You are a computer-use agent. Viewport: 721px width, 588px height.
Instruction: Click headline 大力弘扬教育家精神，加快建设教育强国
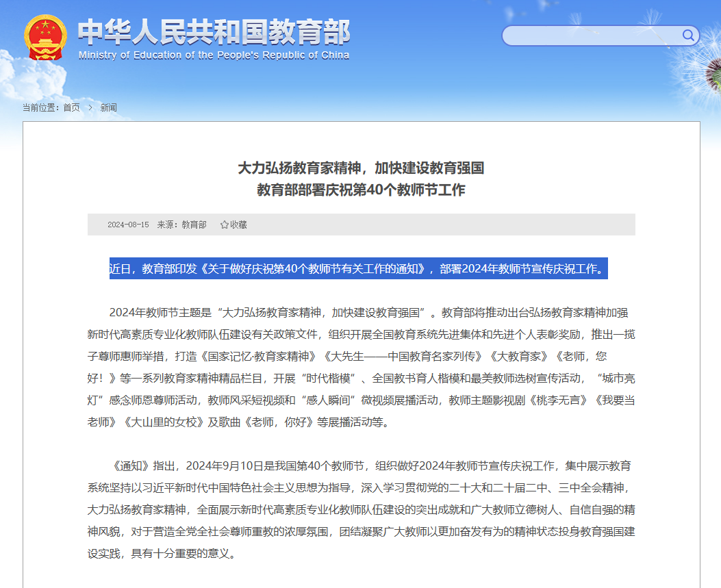click(x=361, y=168)
